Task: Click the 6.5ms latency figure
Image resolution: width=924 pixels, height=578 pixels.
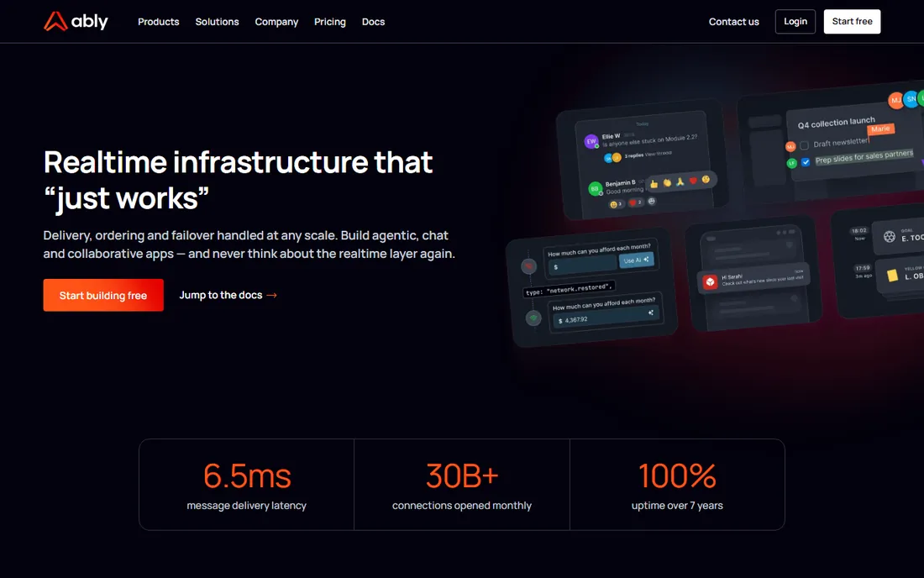Action: [x=247, y=476]
